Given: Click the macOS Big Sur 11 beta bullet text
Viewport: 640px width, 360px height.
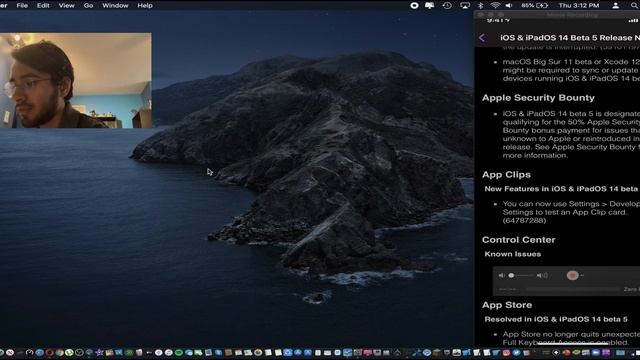Looking at the screenshot, I should point(571,70).
